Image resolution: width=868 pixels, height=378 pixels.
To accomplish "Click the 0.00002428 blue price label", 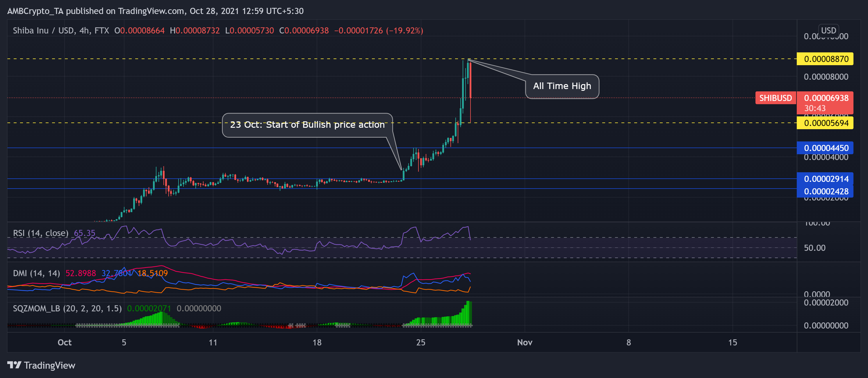I will tap(825, 191).
